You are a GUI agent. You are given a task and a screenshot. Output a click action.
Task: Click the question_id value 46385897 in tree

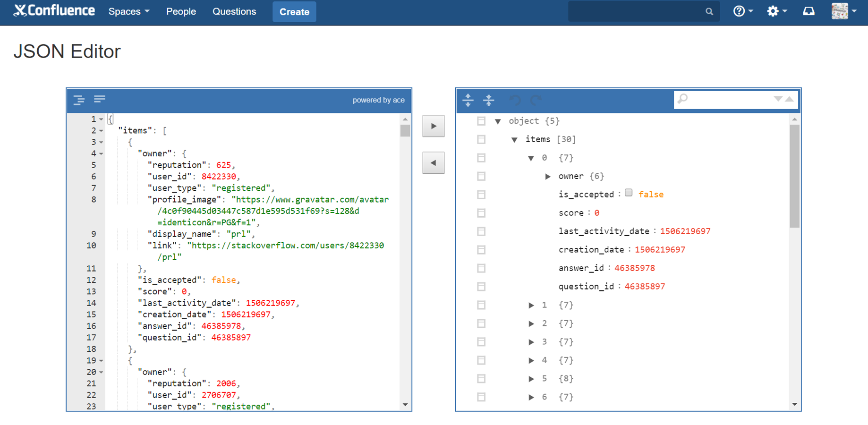pos(645,287)
